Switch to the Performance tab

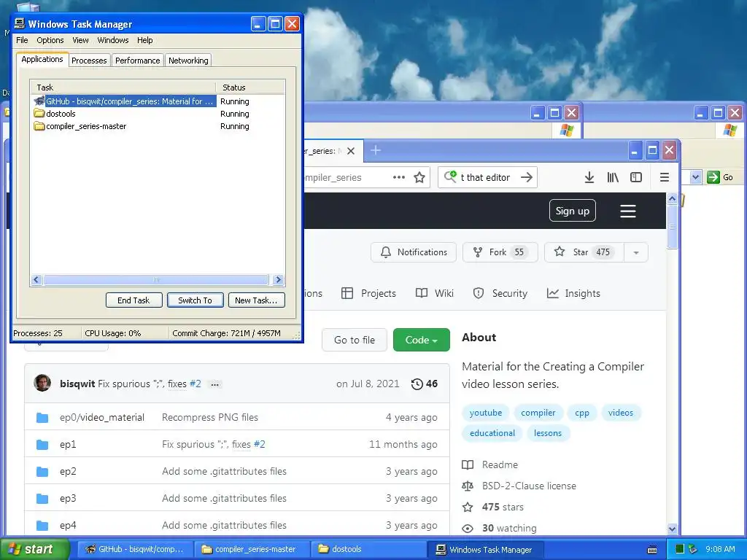pos(137,61)
